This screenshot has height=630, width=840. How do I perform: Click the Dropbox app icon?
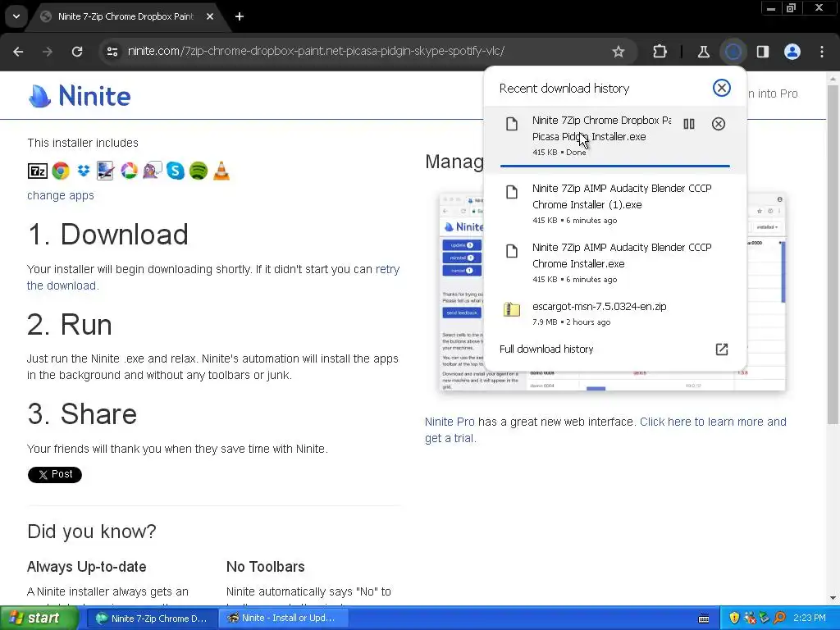tap(84, 171)
